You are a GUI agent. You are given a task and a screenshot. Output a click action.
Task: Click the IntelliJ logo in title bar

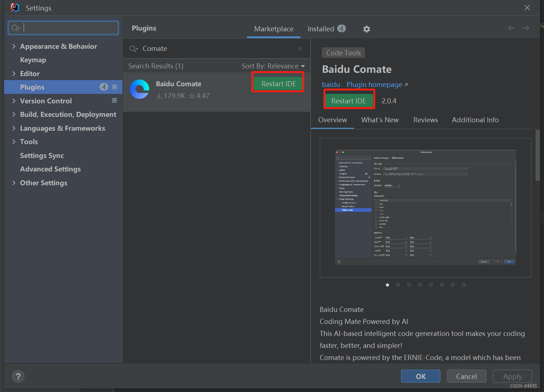[x=15, y=8]
